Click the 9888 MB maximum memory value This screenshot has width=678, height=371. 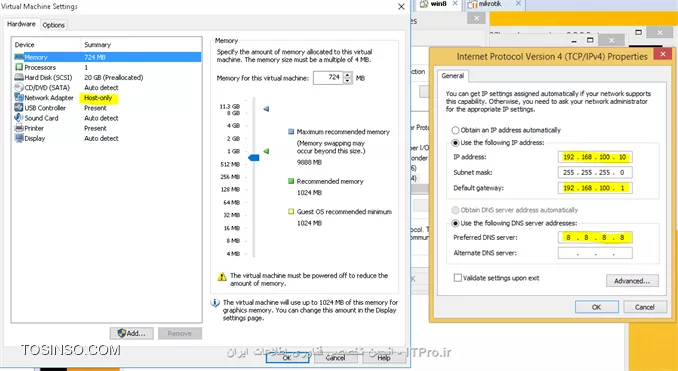tap(309, 162)
